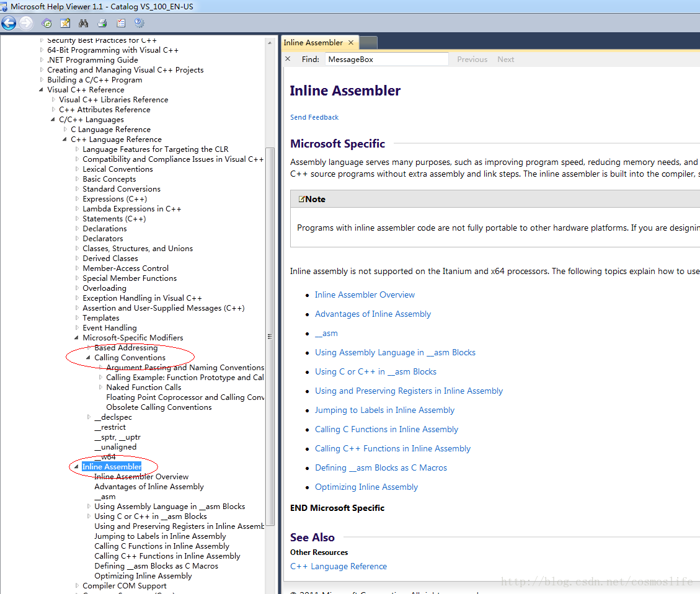700x594 pixels.
Task: Click tree scrollbar up arrow
Action: click(270, 43)
